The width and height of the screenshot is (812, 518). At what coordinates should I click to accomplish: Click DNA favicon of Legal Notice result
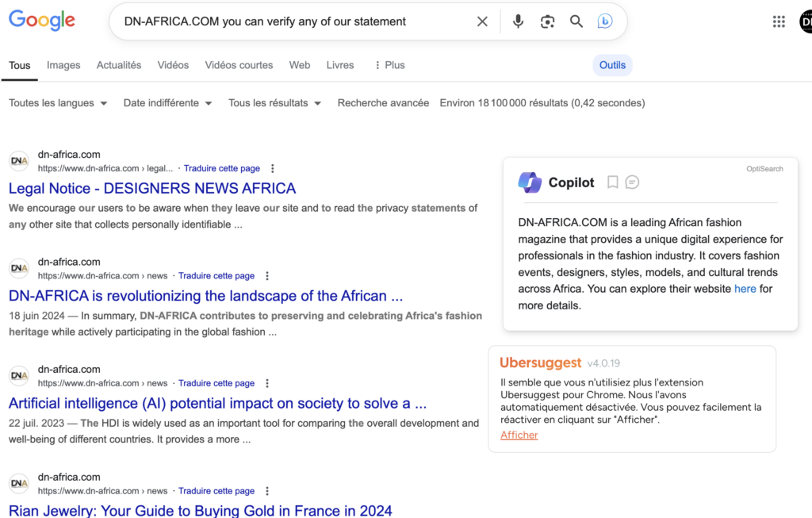pyautogui.click(x=19, y=161)
